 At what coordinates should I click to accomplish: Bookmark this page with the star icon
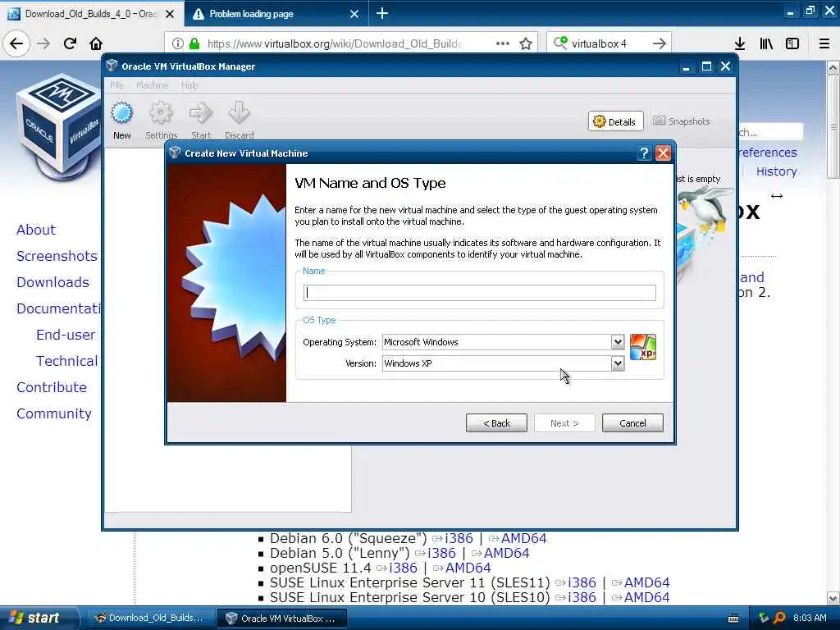pos(526,43)
